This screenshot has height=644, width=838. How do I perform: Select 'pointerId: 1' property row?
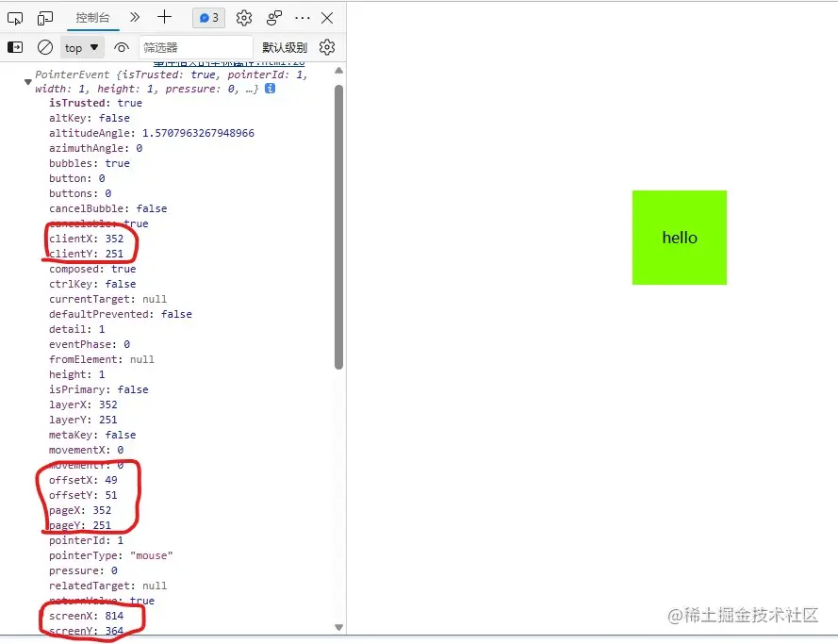click(x=87, y=540)
